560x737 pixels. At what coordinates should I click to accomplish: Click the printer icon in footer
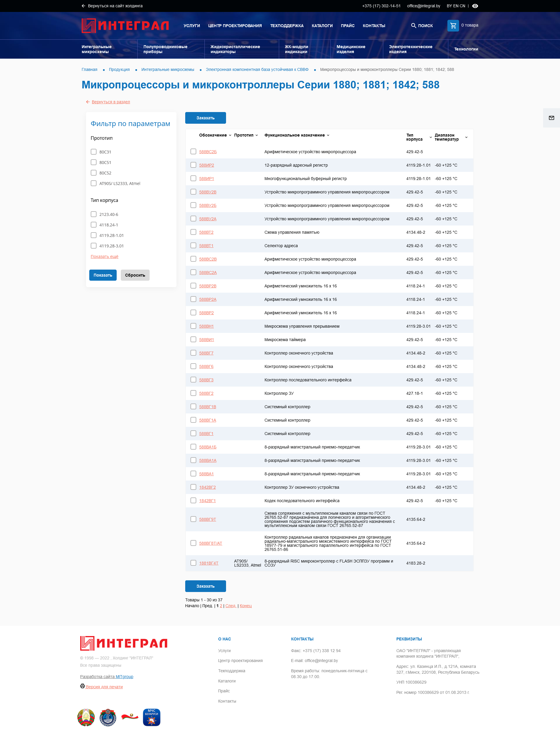point(82,686)
